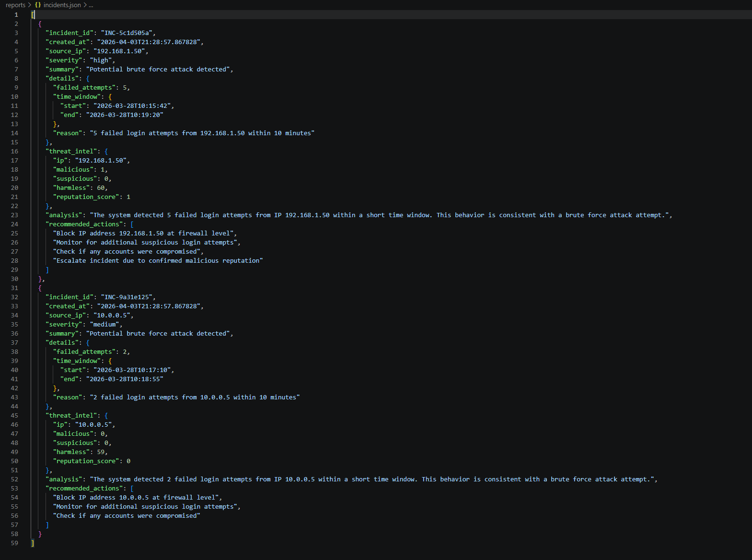Click the closing square bracket on last line
Image resolution: width=752 pixels, height=560 pixels.
(33, 543)
